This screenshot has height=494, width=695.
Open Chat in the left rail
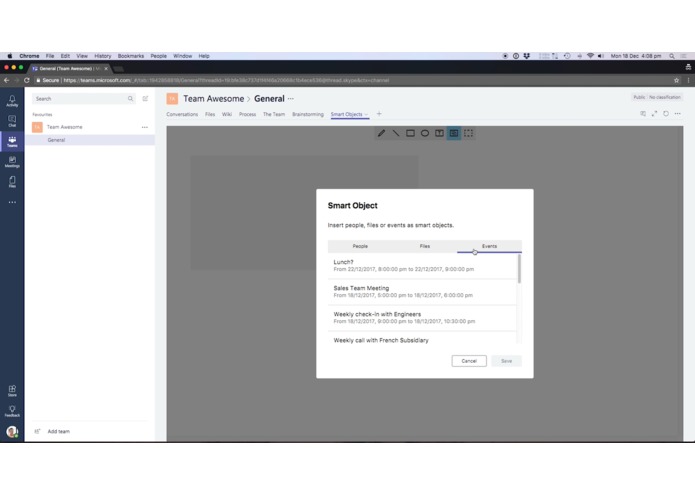tap(12, 121)
